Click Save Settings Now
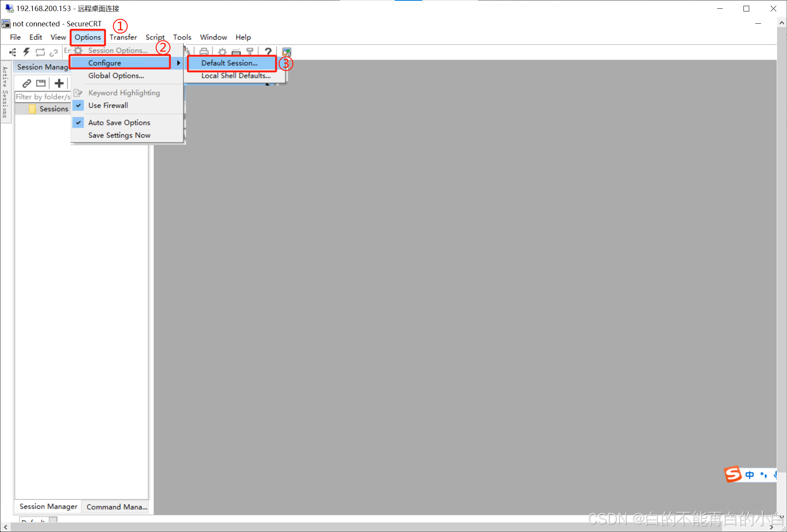 coord(119,135)
